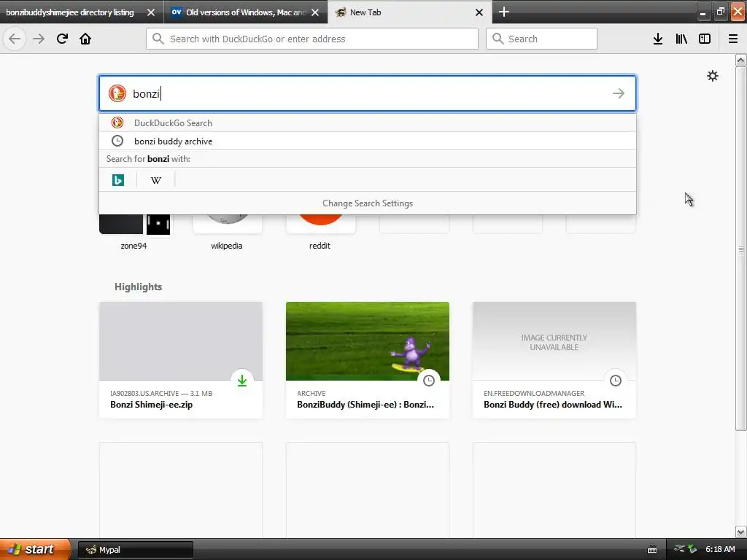
Task: Go forward with the arrow button
Action: [x=39, y=39]
